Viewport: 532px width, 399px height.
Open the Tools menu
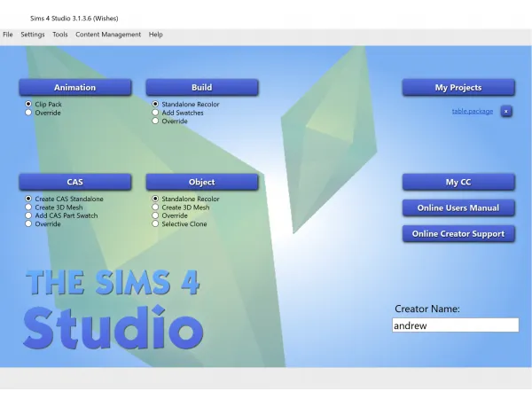tap(60, 35)
